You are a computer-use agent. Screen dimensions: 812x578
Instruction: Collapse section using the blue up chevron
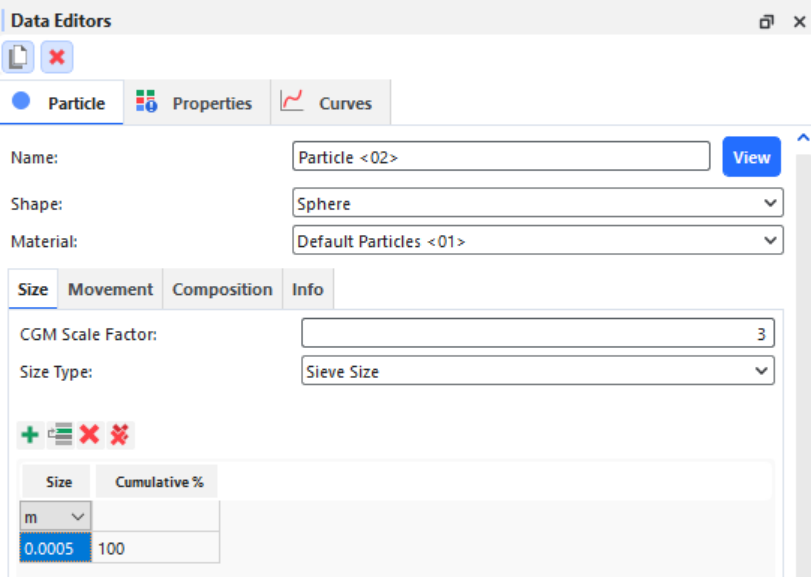[x=803, y=138]
